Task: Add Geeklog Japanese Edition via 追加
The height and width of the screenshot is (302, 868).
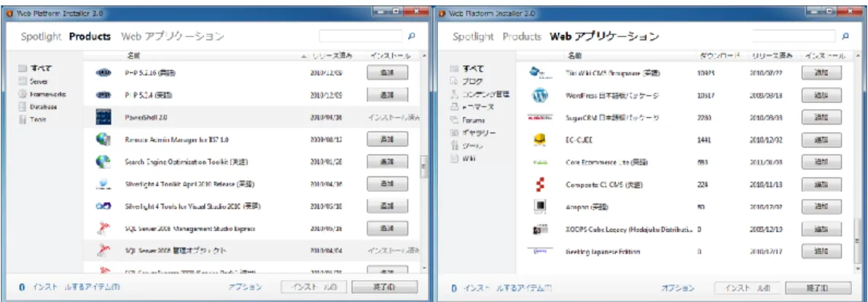Action: 821,251
